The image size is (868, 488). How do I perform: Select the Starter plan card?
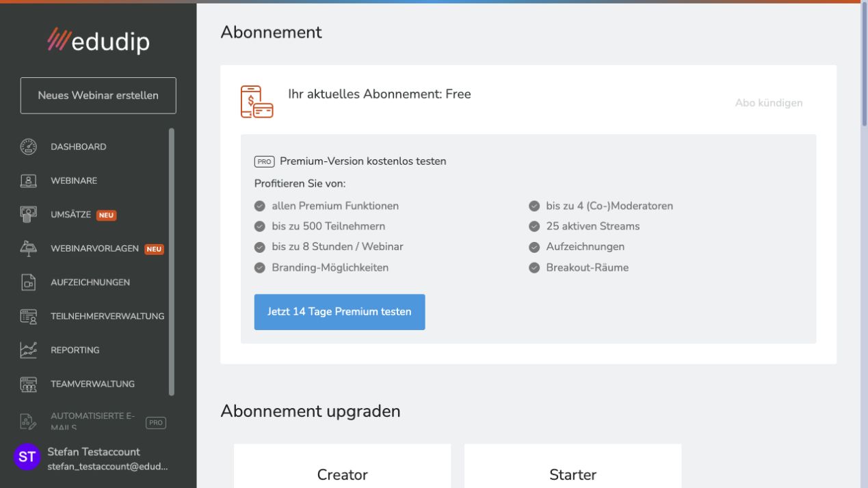pos(573,466)
